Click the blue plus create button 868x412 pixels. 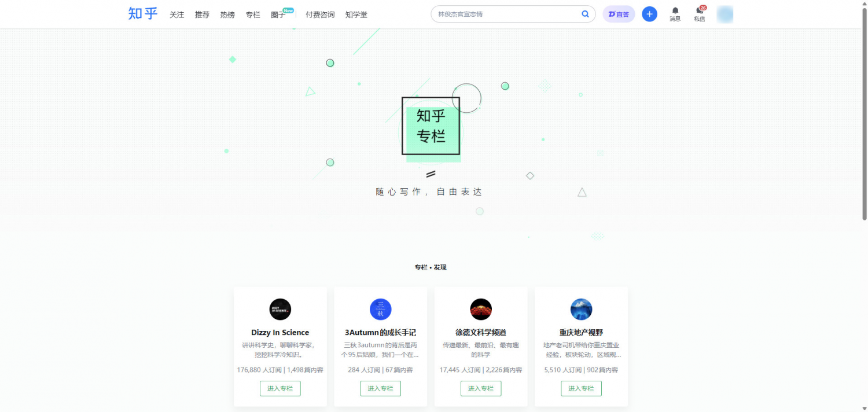(650, 14)
